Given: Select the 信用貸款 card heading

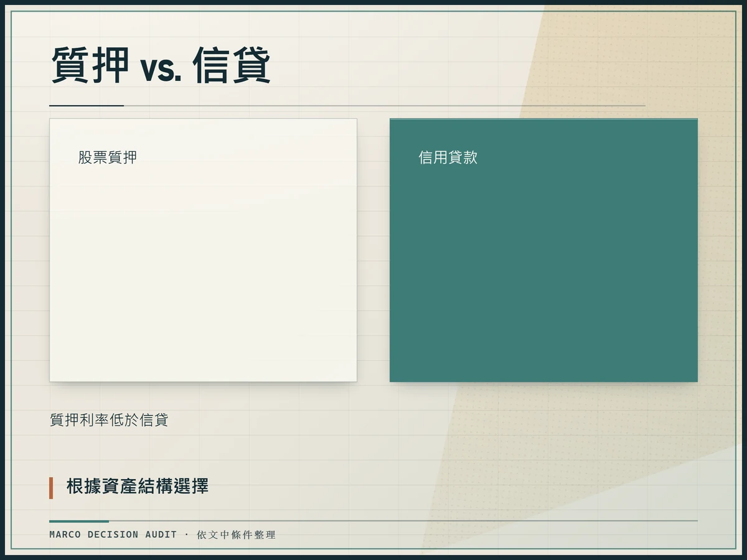Looking at the screenshot, I should (448, 157).
